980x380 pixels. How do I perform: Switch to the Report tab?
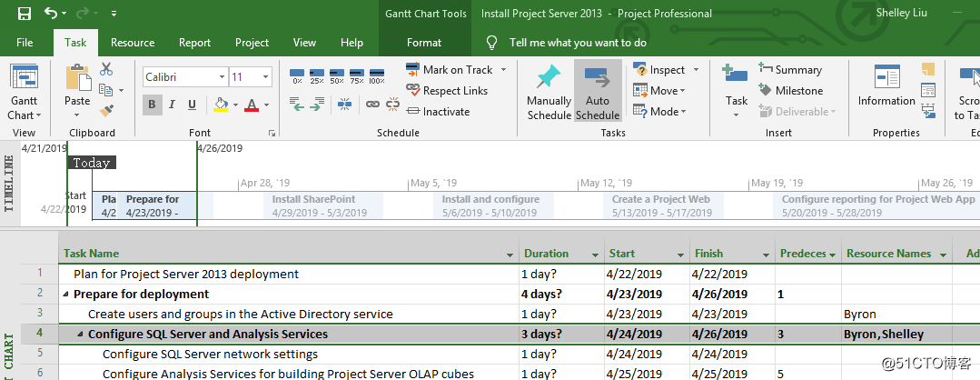[x=194, y=43]
